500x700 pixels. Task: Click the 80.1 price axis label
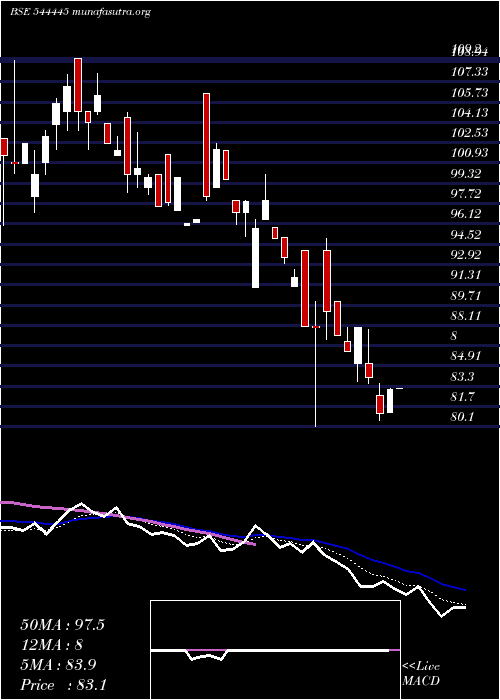(x=463, y=417)
